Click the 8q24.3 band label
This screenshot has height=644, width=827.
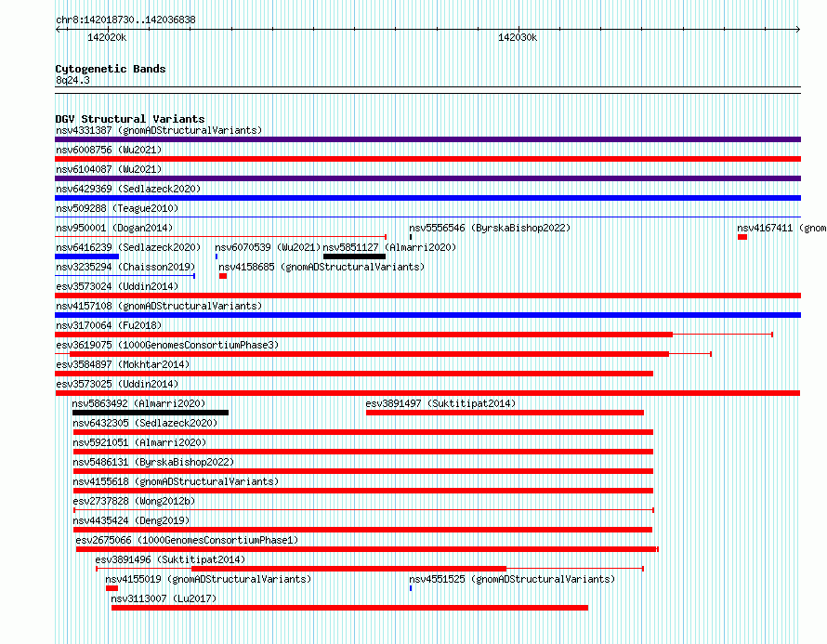tap(72, 80)
